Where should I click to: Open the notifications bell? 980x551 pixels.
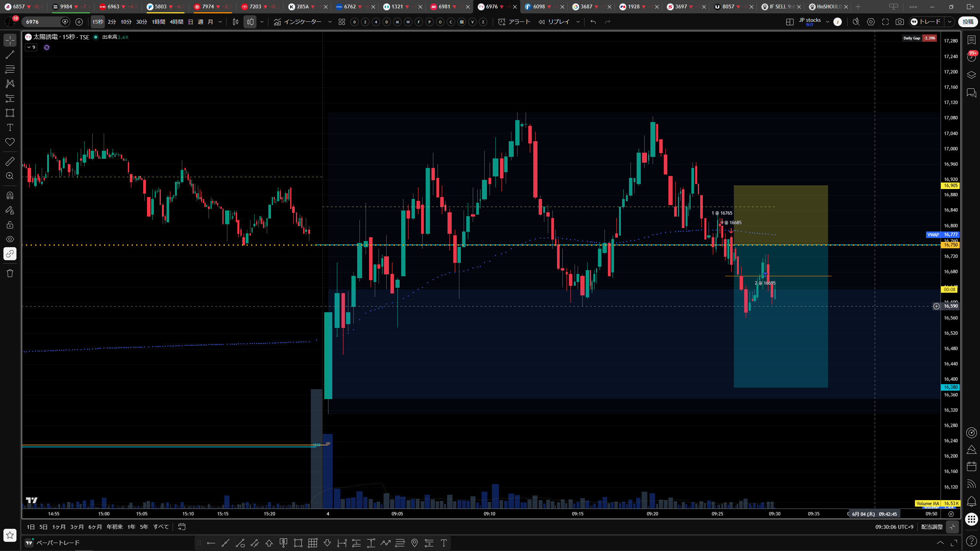(972, 501)
